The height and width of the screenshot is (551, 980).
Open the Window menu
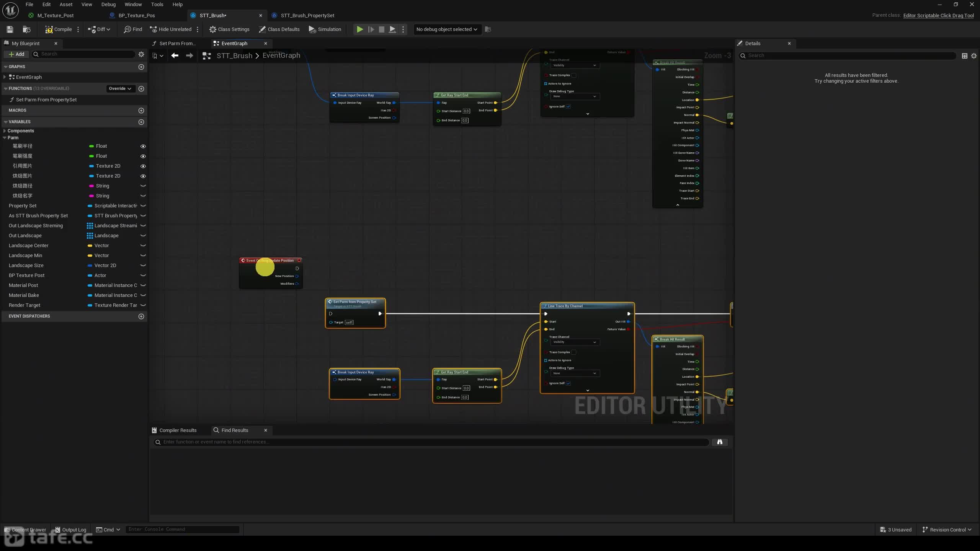click(x=133, y=5)
